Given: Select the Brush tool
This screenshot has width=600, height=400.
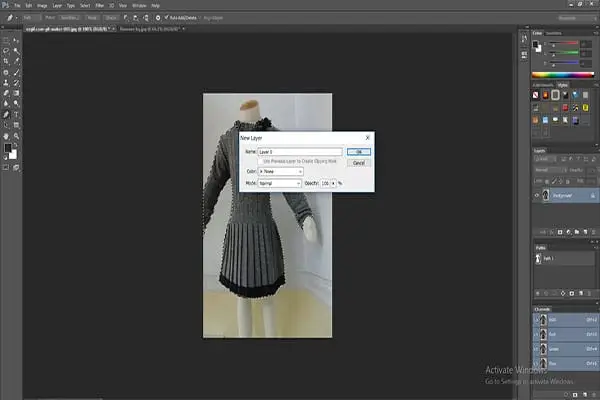Looking at the screenshot, I should point(16,72).
